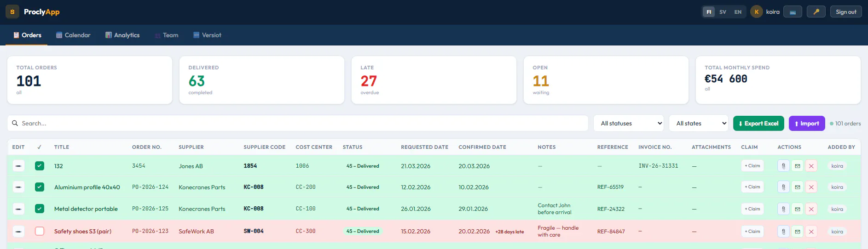Open the All states dropdown
Viewport: 868px width, 249px height.
[699, 123]
